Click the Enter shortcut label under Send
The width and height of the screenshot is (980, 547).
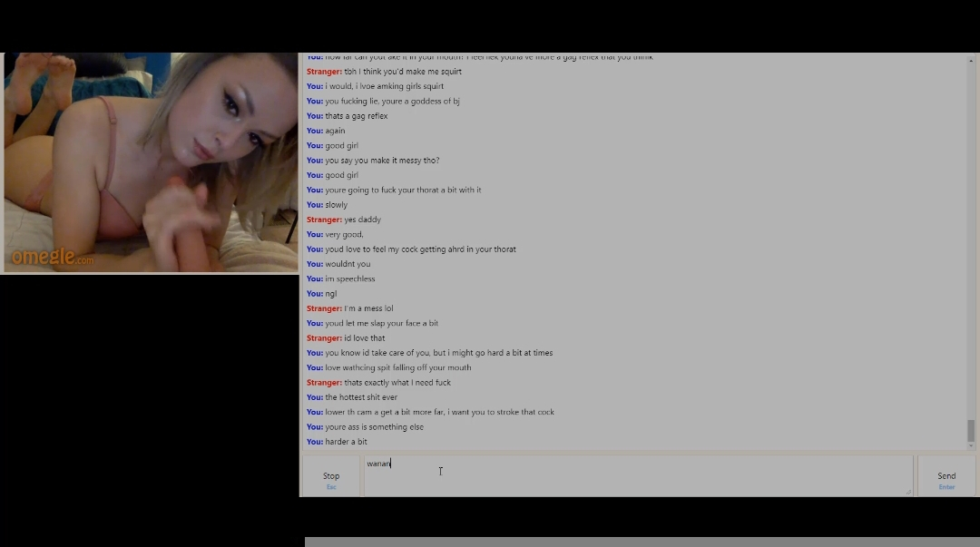pos(946,487)
